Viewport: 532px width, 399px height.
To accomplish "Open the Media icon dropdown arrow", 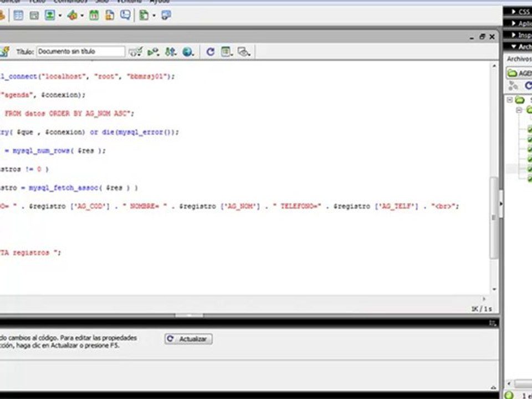I will pos(82,16).
